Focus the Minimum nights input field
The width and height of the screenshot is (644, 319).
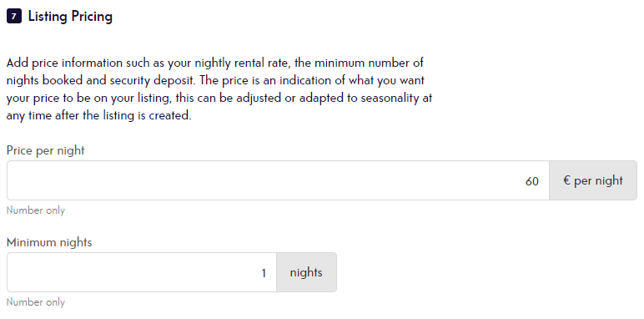click(x=142, y=272)
